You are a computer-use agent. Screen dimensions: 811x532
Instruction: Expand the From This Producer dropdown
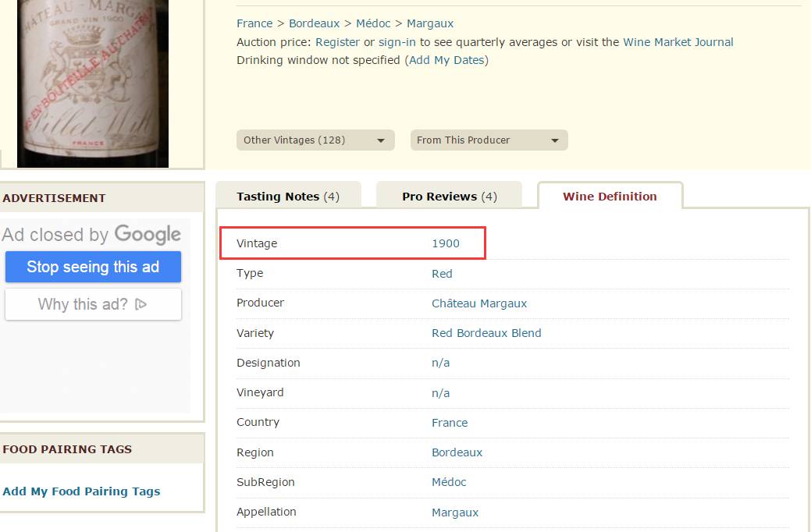489,140
